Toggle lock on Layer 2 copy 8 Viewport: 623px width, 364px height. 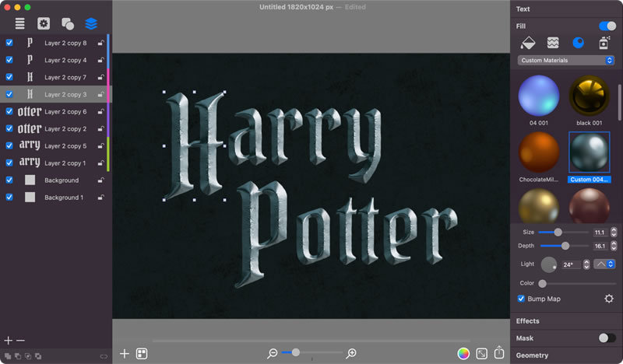[101, 43]
